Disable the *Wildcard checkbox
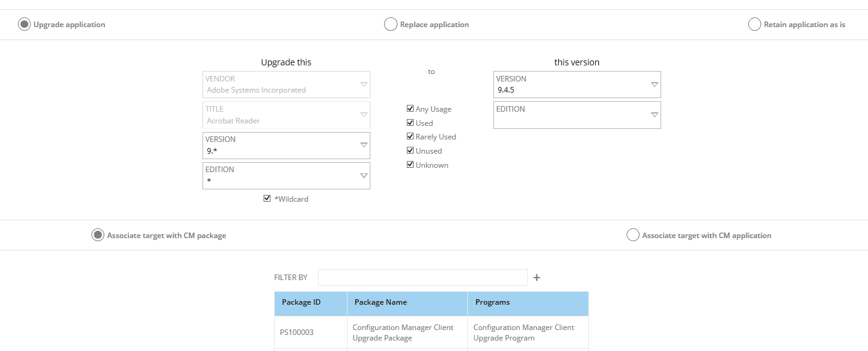 [x=267, y=199]
